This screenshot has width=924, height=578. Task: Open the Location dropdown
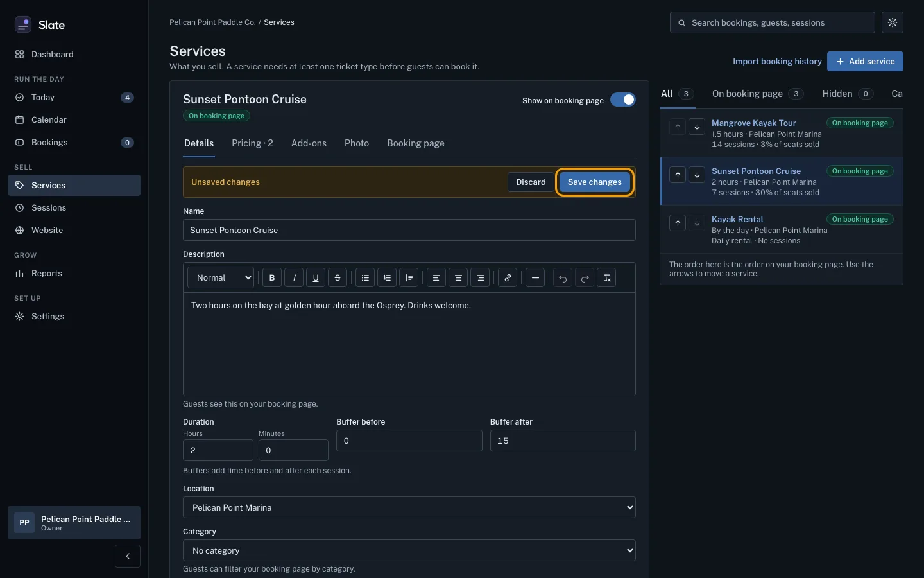point(409,507)
